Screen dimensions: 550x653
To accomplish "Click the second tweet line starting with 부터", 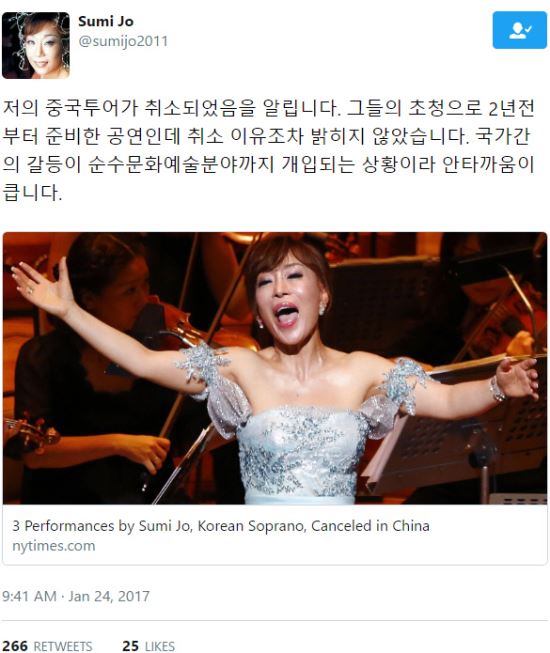I will pyautogui.click(x=266, y=136).
